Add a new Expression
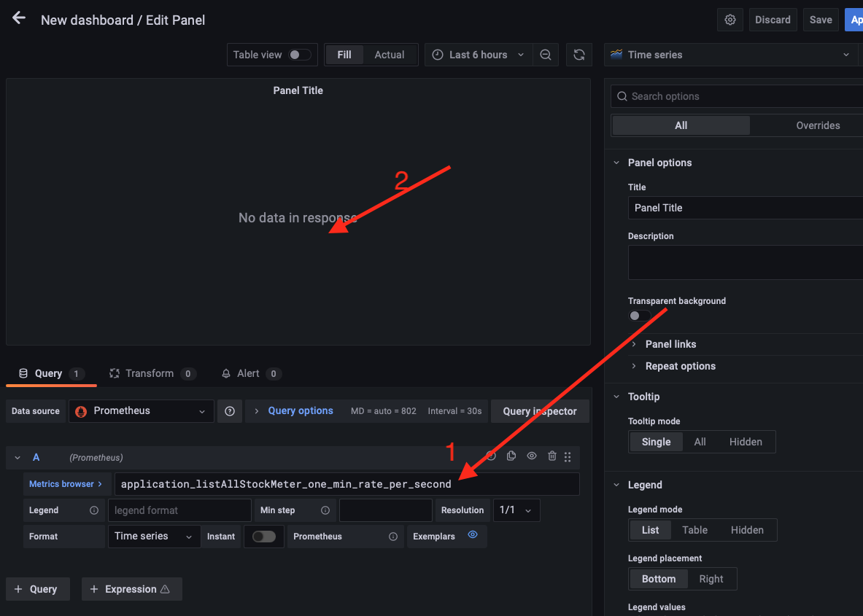 131,589
